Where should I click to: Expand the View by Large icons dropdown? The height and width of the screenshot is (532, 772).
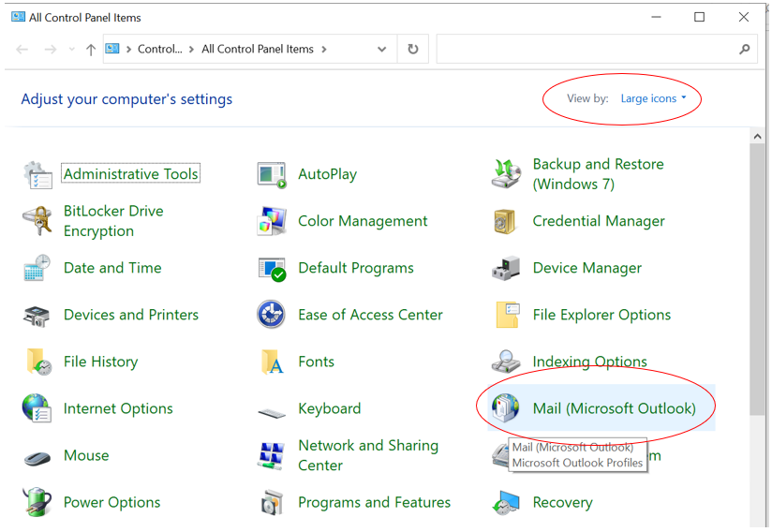click(653, 98)
